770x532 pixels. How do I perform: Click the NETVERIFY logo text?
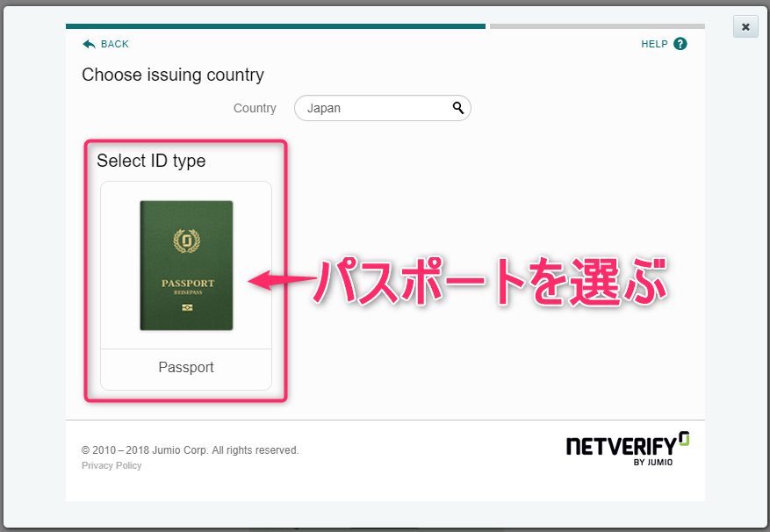tap(622, 446)
